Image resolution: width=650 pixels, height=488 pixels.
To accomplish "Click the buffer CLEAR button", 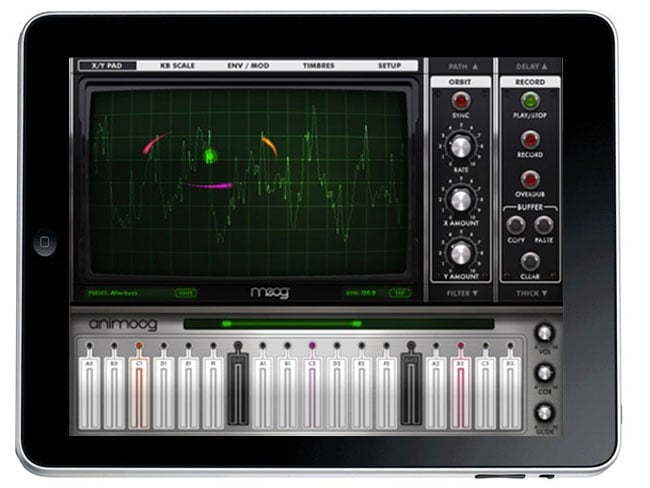I will [530, 261].
